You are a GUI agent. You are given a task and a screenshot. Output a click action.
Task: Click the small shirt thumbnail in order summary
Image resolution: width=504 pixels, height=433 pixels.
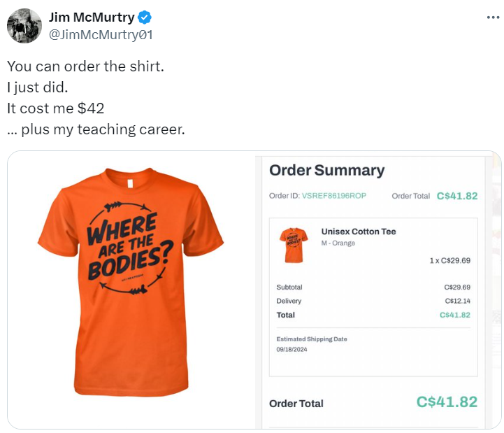click(293, 245)
